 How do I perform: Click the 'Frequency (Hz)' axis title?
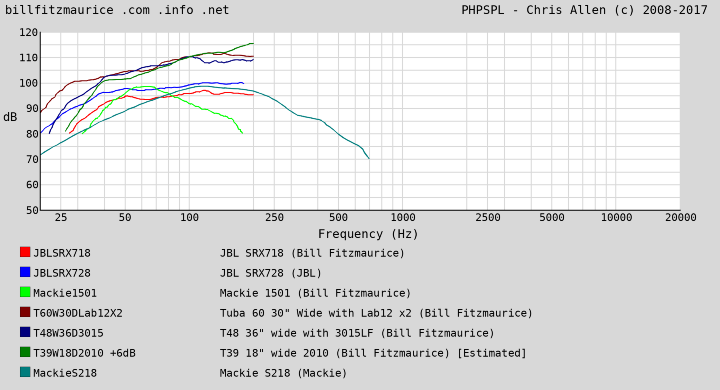368,234
